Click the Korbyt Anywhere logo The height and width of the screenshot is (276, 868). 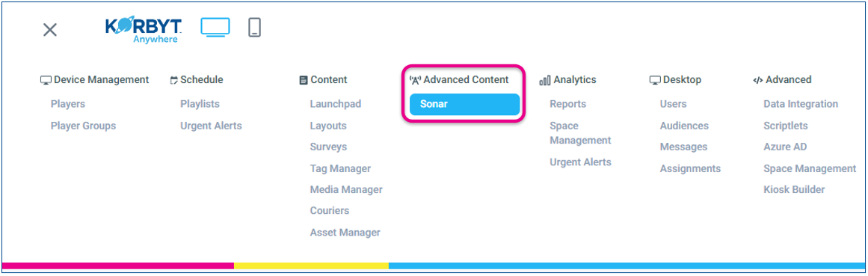click(x=143, y=31)
